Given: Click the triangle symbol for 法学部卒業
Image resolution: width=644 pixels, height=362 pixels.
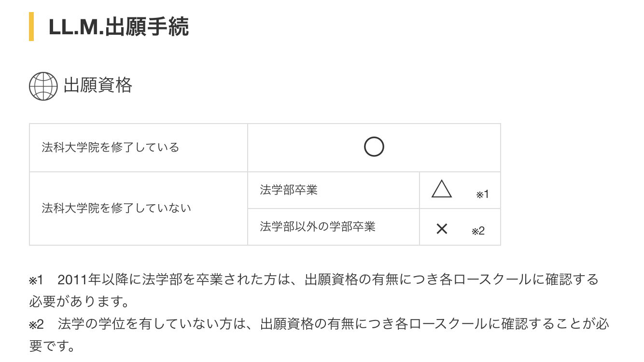Looking at the screenshot, I should click(x=442, y=190).
